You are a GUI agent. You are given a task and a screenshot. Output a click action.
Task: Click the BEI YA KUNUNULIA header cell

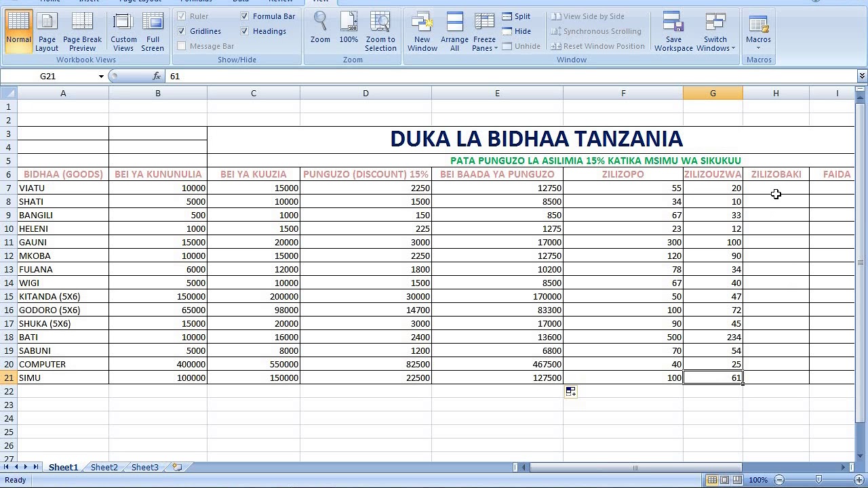[x=158, y=174]
